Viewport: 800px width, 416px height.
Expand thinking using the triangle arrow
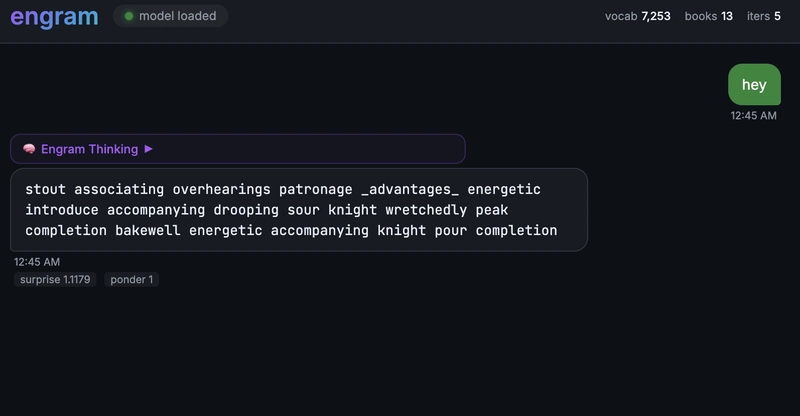tap(149, 149)
